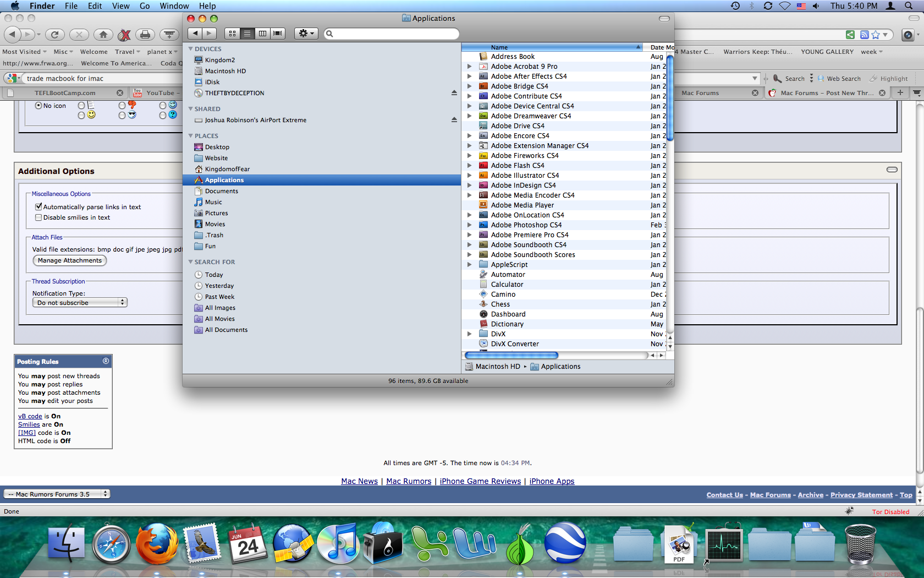This screenshot has height=578, width=924.
Task: Open the Go menu
Action: (145, 6)
